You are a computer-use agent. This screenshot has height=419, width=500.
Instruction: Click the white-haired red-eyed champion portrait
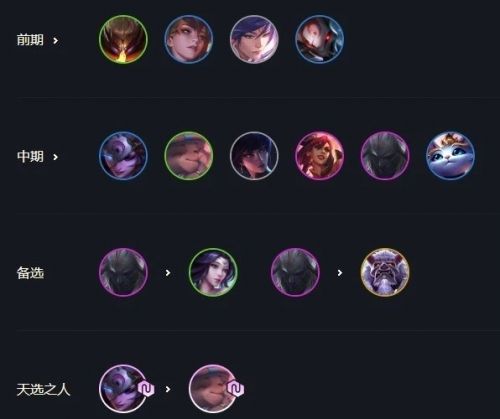pos(319,39)
